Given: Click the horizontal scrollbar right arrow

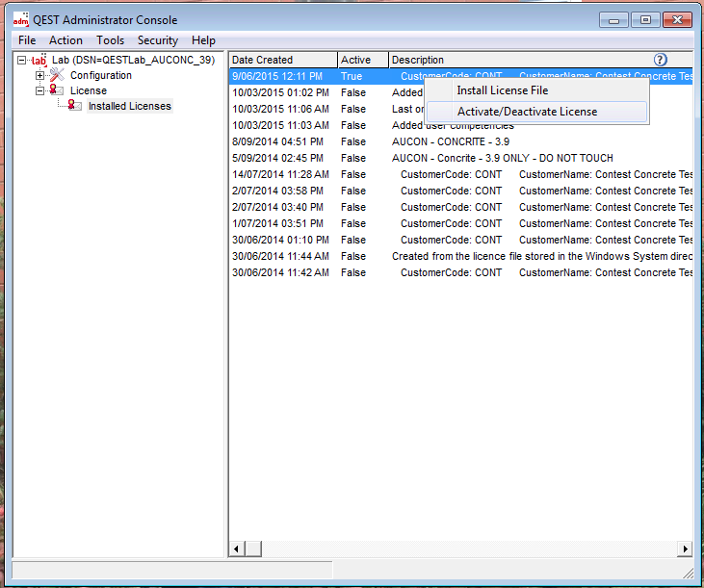Looking at the screenshot, I should [685, 549].
